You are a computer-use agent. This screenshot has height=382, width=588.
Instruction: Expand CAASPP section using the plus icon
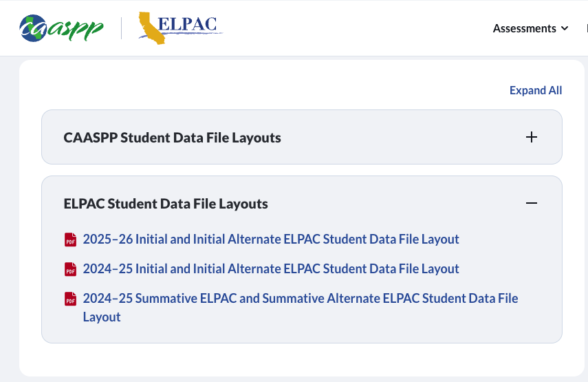(x=531, y=137)
